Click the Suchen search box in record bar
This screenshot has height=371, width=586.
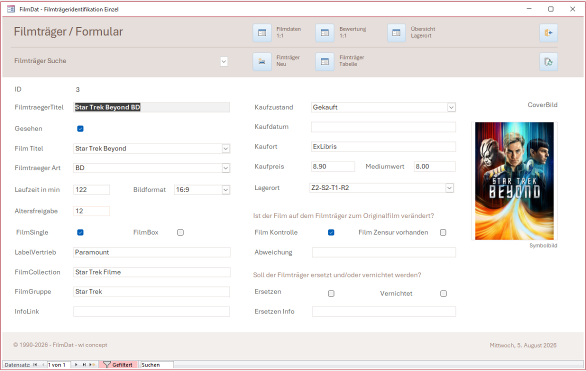point(156,365)
